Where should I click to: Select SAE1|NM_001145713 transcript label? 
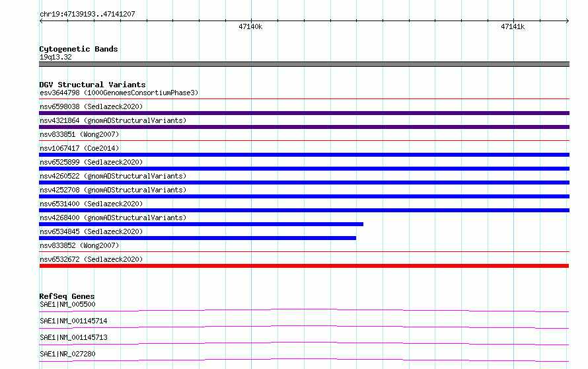pyautogui.click(x=73, y=337)
